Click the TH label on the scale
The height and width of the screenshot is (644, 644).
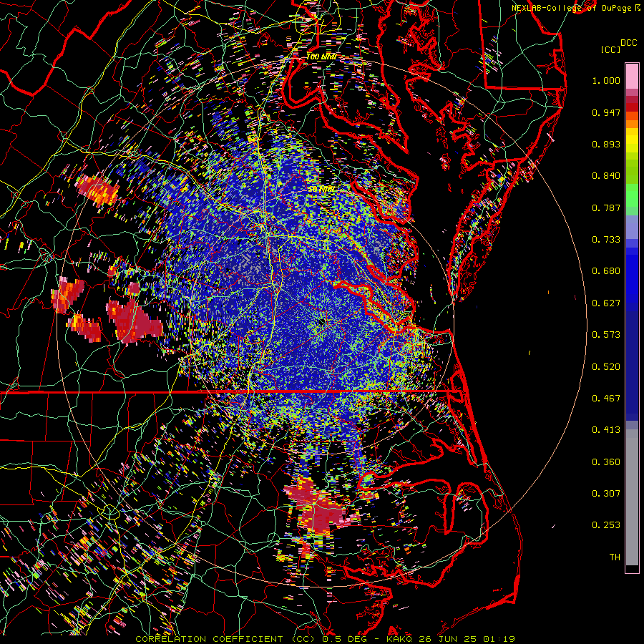point(615,557)
